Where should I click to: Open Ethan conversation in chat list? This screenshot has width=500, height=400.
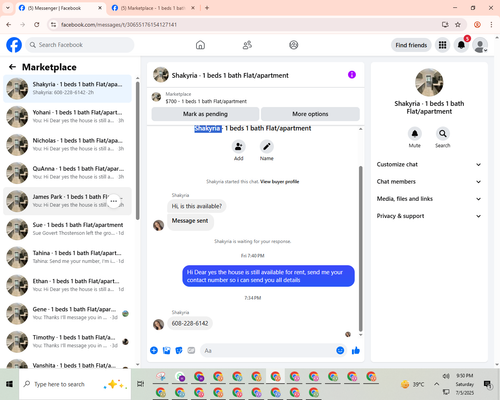click(x=67, y=285)
